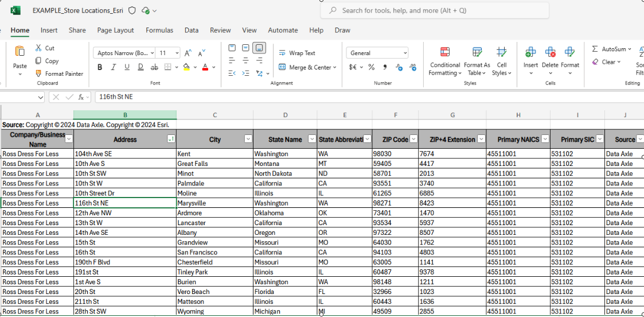Toggle Italic formatting
The height and width of the screenshot is (317, 644).
114,67
